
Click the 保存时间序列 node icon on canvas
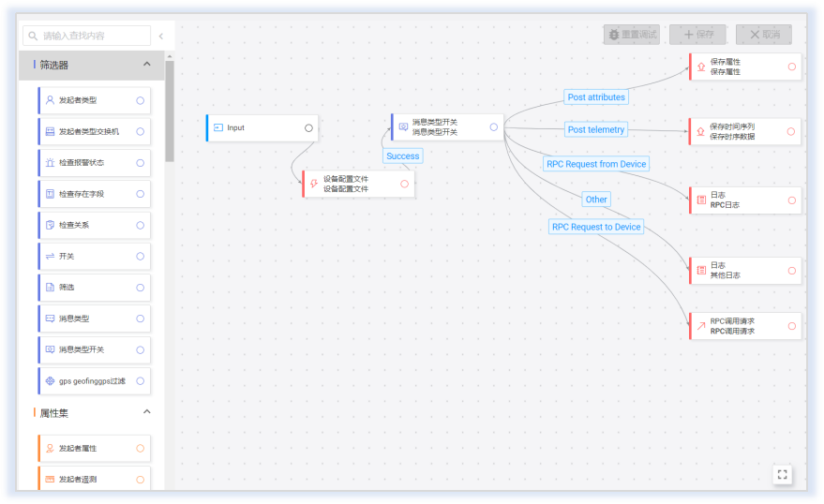click(700, 131)
